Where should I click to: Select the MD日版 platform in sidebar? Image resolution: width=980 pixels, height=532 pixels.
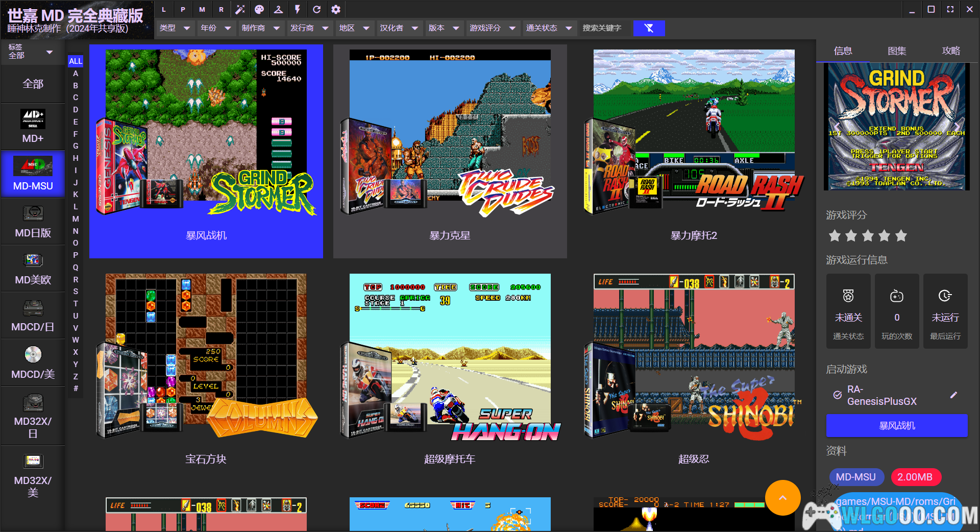coord(33,222)
